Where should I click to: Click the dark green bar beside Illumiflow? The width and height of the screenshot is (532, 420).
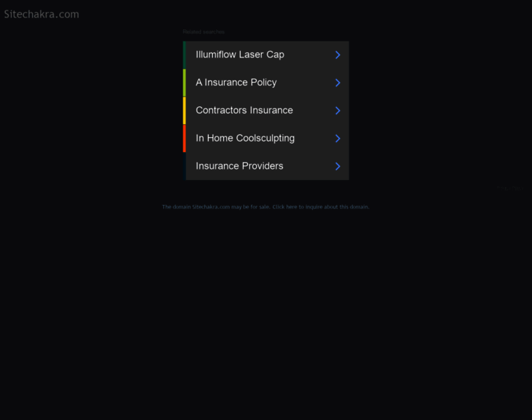(184, 55)
